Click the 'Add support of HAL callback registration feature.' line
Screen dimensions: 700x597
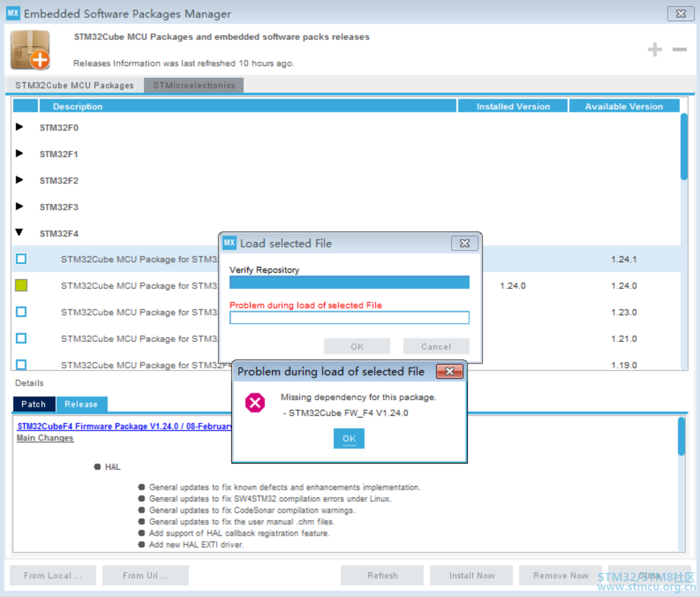[x=239, y=533]
